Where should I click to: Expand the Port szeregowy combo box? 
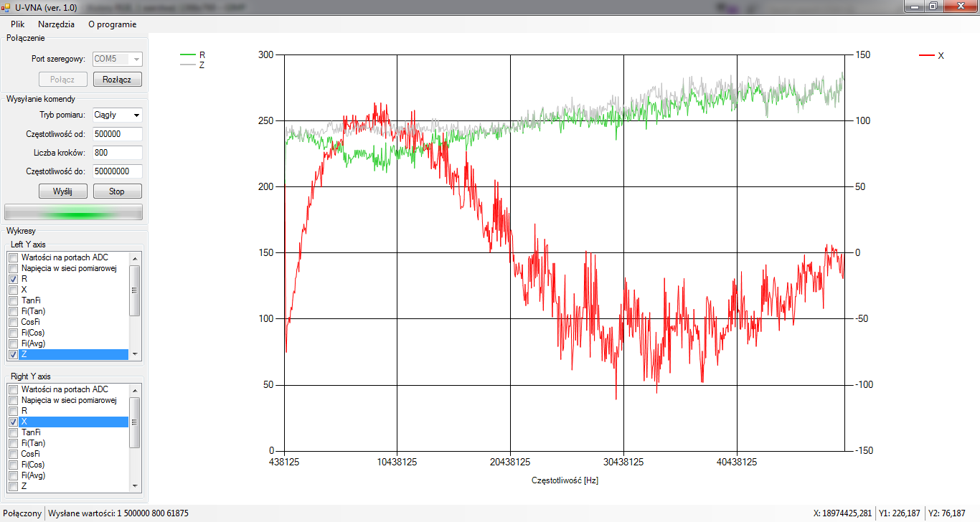pyautogui.click(x=136, y=59)
